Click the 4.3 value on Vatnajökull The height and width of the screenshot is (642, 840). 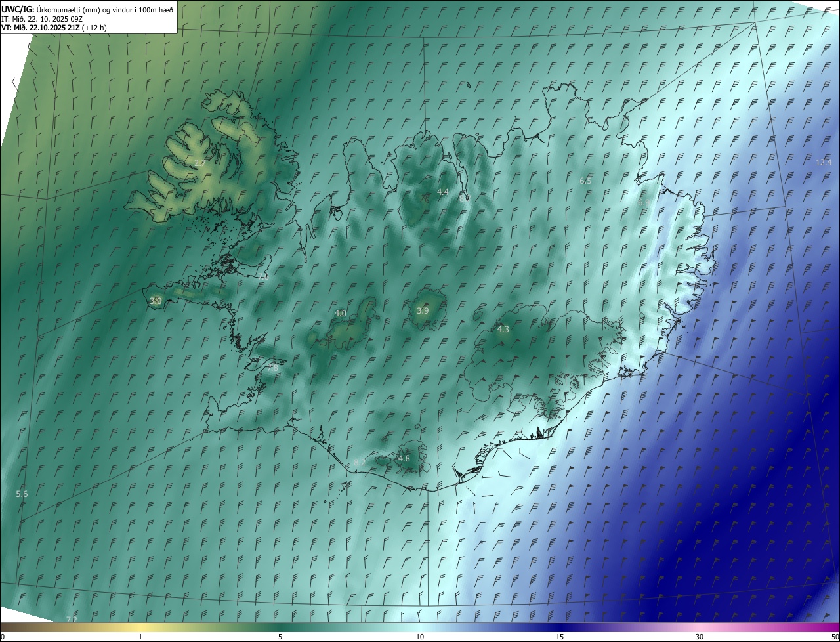click(x=503, y=329)
